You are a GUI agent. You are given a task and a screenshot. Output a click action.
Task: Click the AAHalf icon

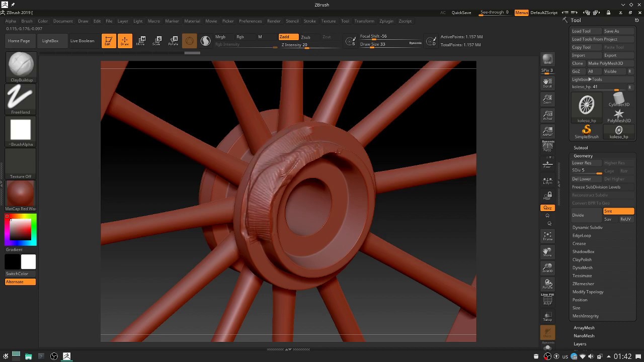(547, 131)
